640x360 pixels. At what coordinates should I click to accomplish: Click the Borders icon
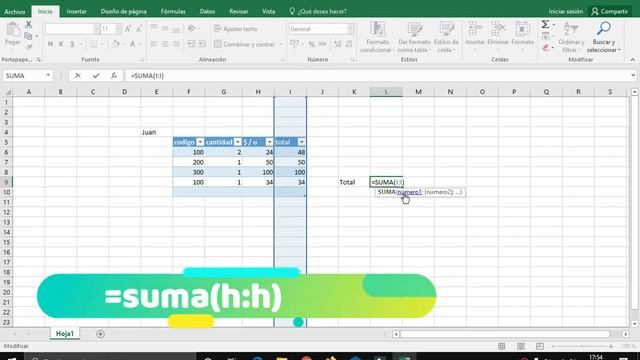[93, 44]
